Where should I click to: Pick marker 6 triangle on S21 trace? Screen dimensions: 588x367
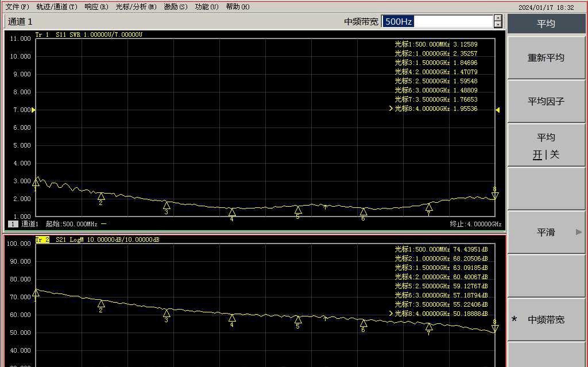click(x=363, y=323)
